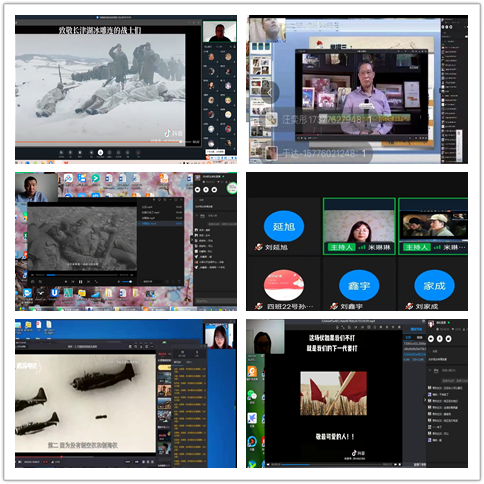Viewport: 484px width, 484px height.
Task: Click the white circled highlighted button in meeting toolbar
Action: tap(100, 153)
